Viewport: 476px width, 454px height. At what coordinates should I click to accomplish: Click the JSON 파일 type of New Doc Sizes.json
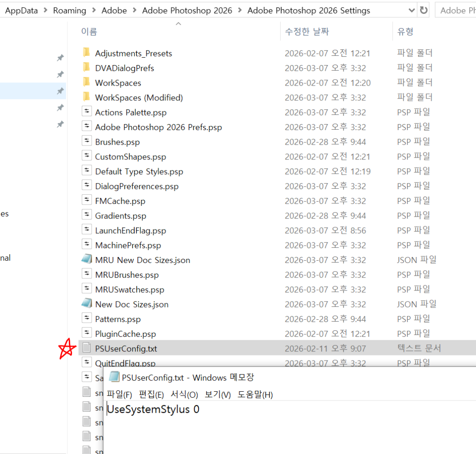click(416, 304)
